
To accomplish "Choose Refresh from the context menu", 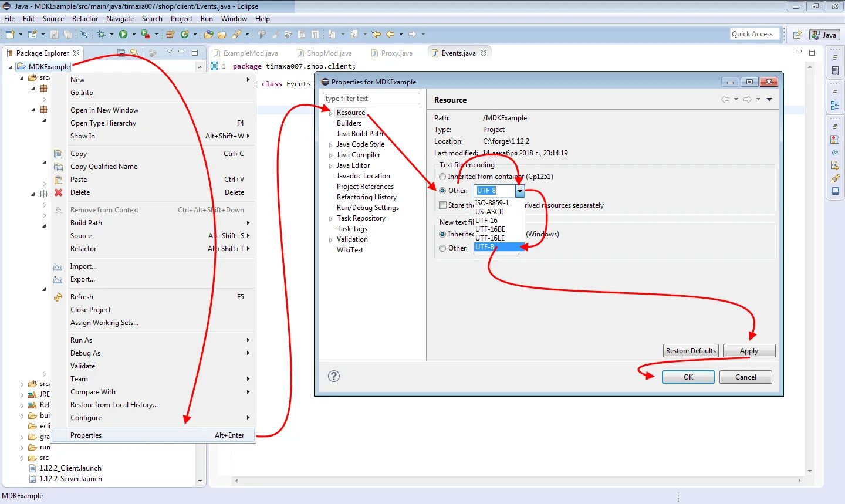I will pos(153,297).
